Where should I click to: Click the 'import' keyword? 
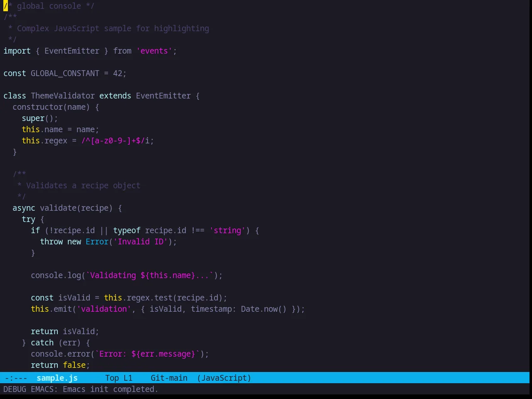click(17, 51)
